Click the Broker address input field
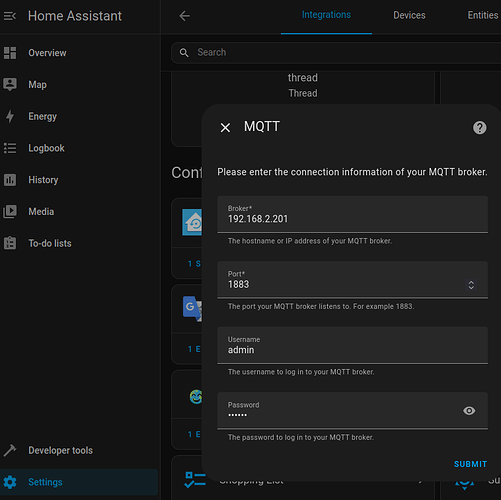 pyautogui.click(x=352, y=214)
